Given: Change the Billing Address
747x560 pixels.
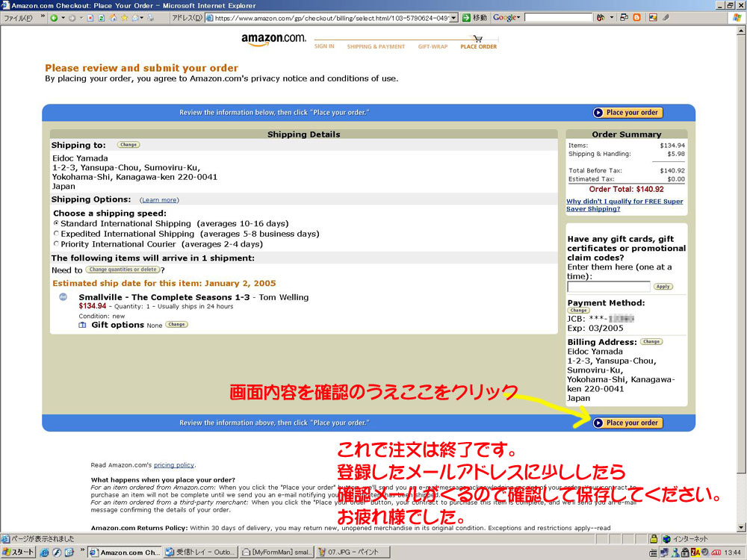Looking at the screenshot, I should 651,342.
